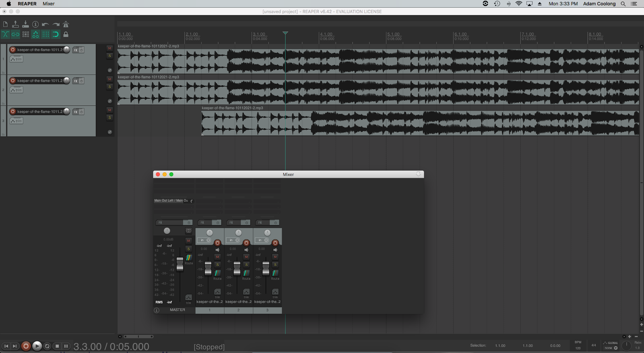644x353 pixels.
Task: Open Master Route button in Mixer
Action: click(x=189, y=258)
